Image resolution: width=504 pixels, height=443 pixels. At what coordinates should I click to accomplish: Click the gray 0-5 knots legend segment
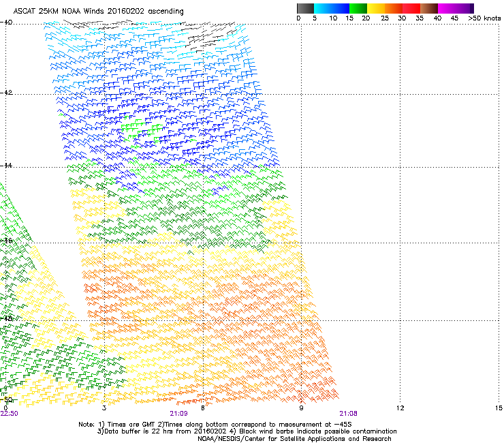[x=305, y=8]
